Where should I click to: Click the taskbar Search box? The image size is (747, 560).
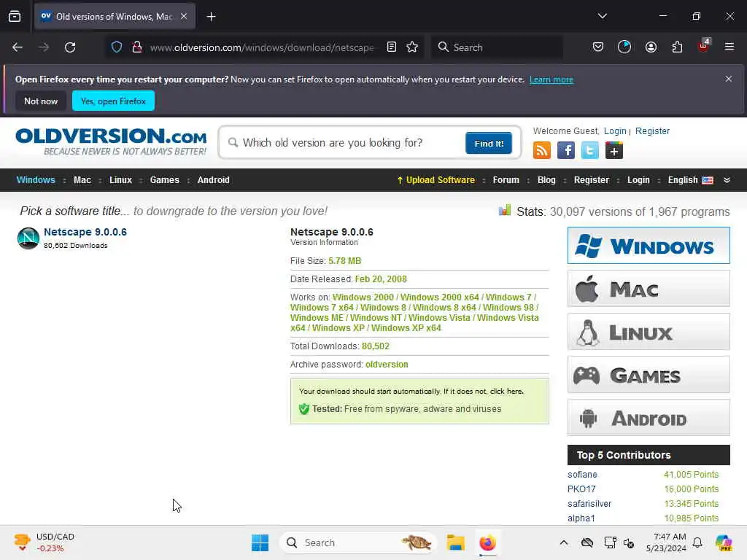coord(357,542)
